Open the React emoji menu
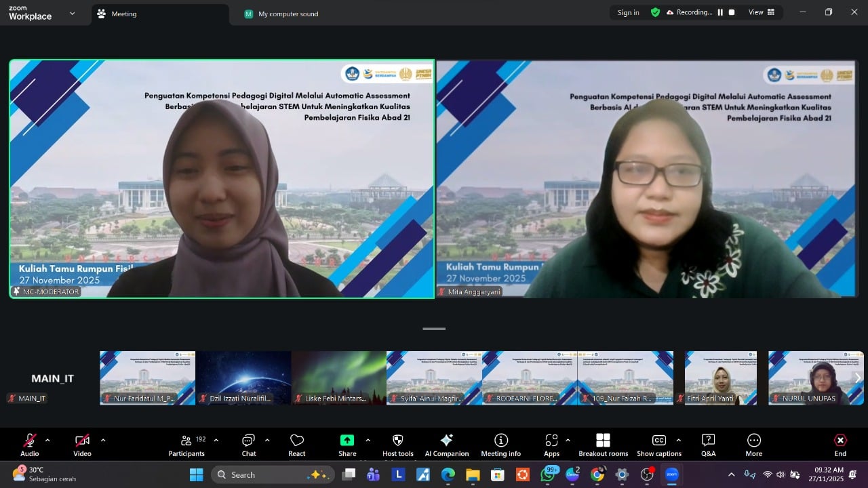The width and height of the screenshot is (868, 488). click(296, 445)
